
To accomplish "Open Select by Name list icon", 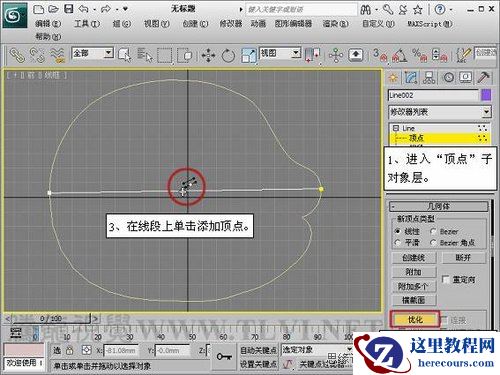I will (x=145, y=55).
